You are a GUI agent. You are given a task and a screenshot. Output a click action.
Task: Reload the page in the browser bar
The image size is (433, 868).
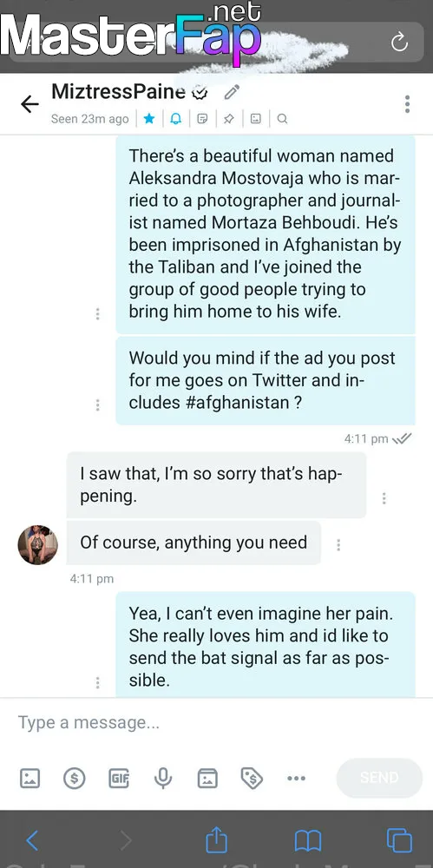coord(399,42)
